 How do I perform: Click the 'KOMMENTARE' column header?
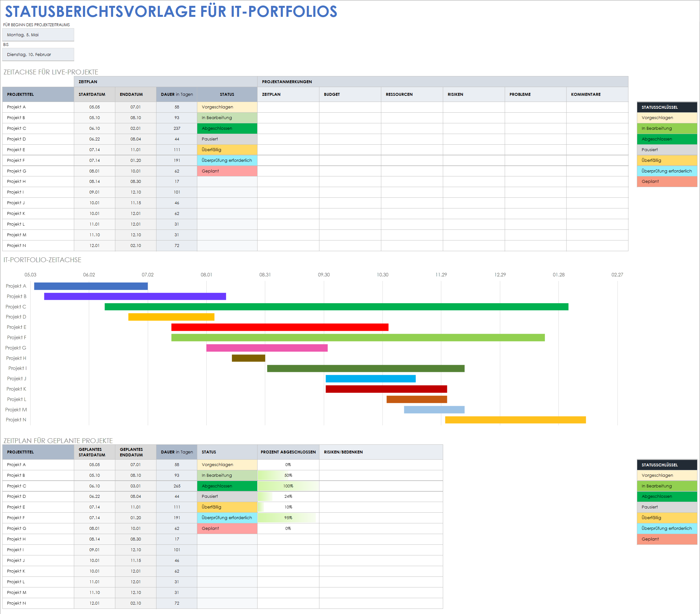click(x=597, y=95)
